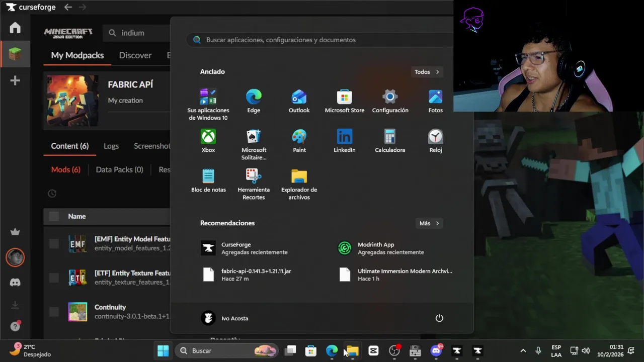The height and width of the screenshot is (362, 644).
Task: Open Explorador de archivos from pinned apps
Action: coord(299,185)
